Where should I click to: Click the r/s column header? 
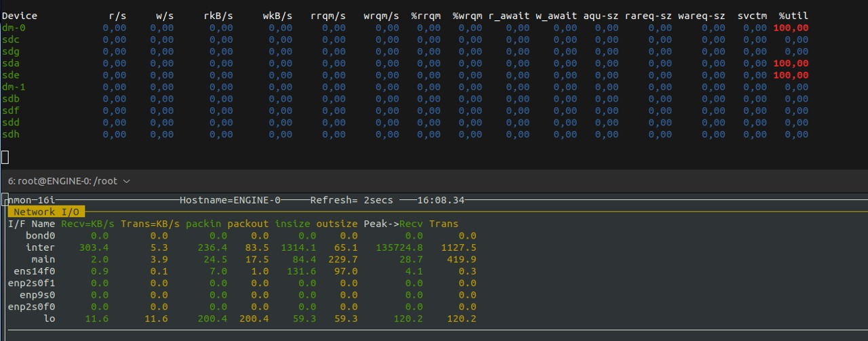point(117,16)
